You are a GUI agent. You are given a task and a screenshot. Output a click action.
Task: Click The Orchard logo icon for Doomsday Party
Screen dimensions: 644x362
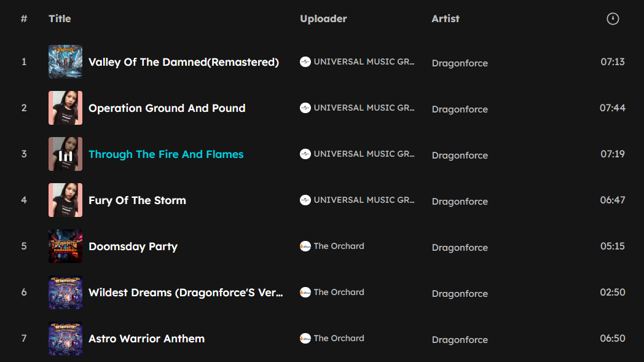coord(305,246)
